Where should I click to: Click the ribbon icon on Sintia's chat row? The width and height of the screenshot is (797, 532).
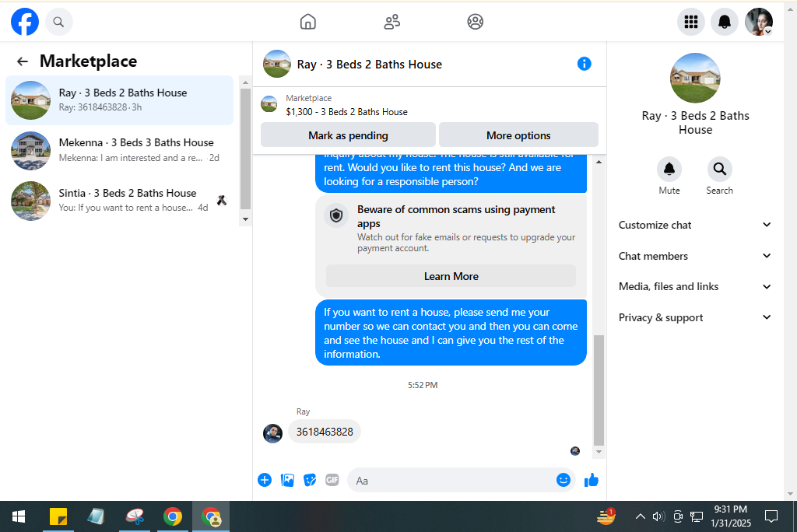[x=222, y=201]
